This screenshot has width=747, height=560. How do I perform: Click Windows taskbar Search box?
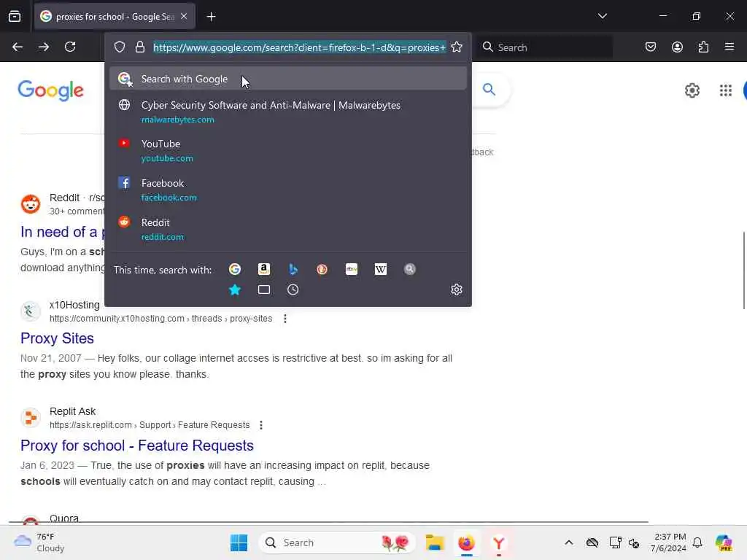coord(337,542)
